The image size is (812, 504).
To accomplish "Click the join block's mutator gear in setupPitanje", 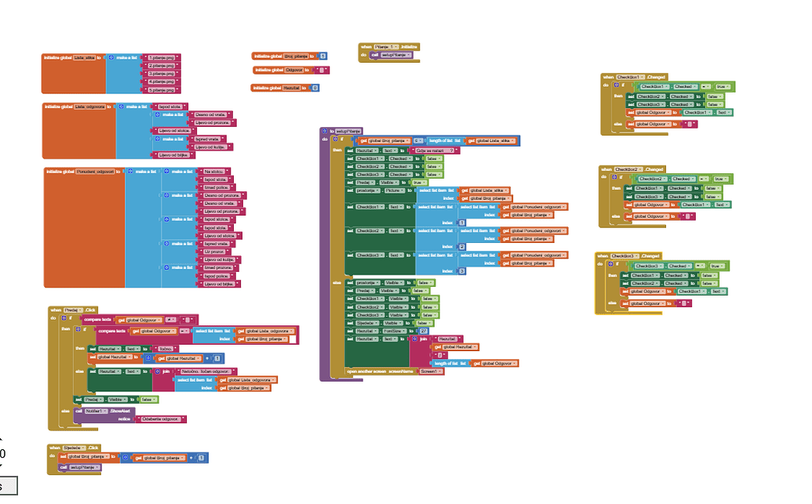I will click(x=415, y=339).
